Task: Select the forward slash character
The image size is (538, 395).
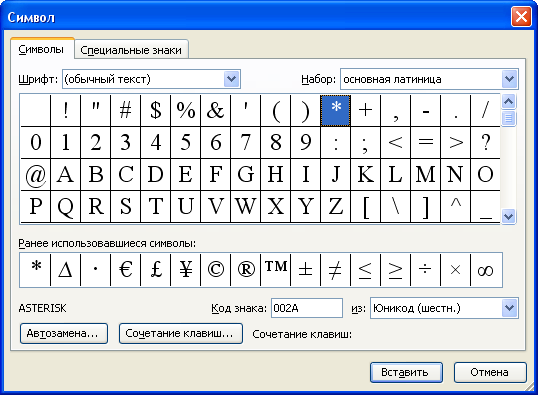Action: (486, 111)
